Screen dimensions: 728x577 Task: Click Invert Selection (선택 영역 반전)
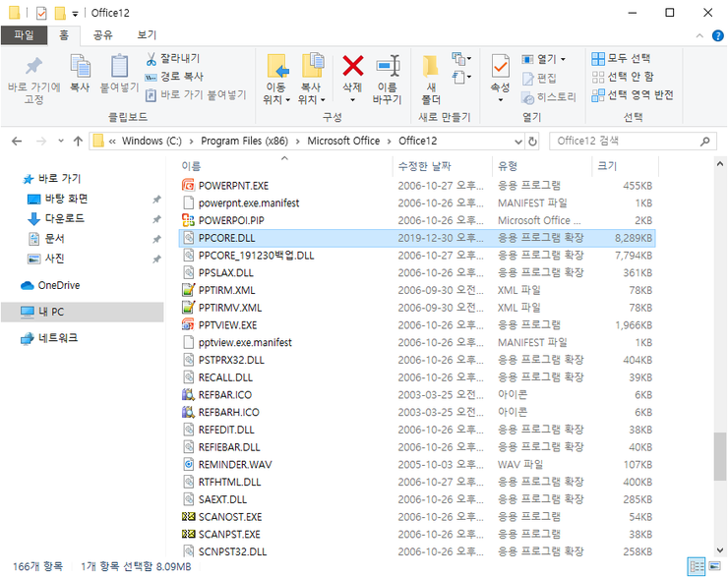[633, 94]
